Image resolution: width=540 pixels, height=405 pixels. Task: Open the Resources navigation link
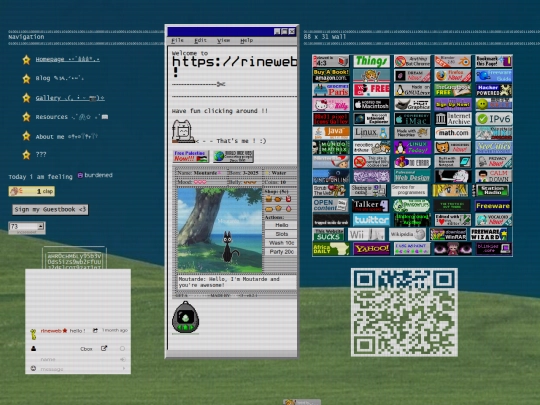(72, 117)
